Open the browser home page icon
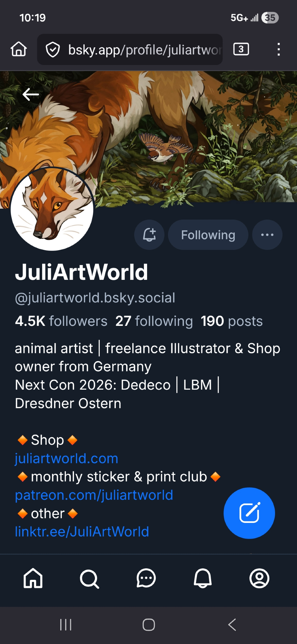 pos(19,49)
